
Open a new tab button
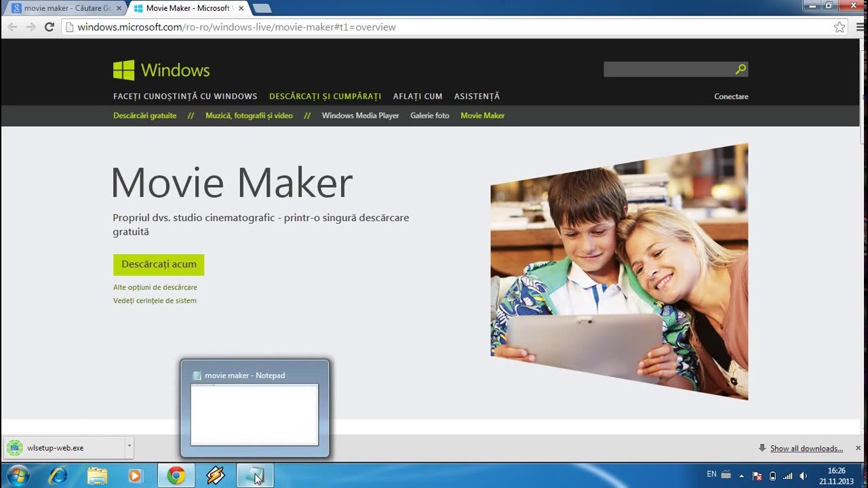tap(262, 8)
